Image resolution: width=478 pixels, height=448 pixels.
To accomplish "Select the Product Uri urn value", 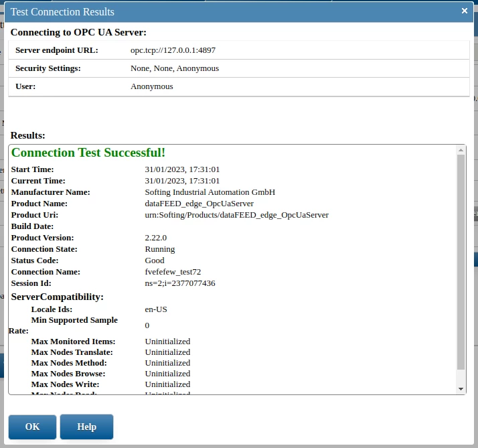I will coord(236,215).
